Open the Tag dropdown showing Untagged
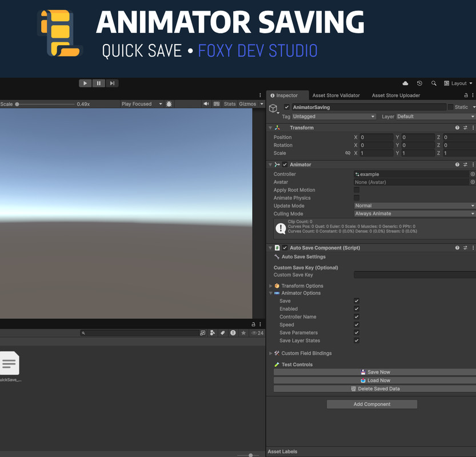 [334, 117]
